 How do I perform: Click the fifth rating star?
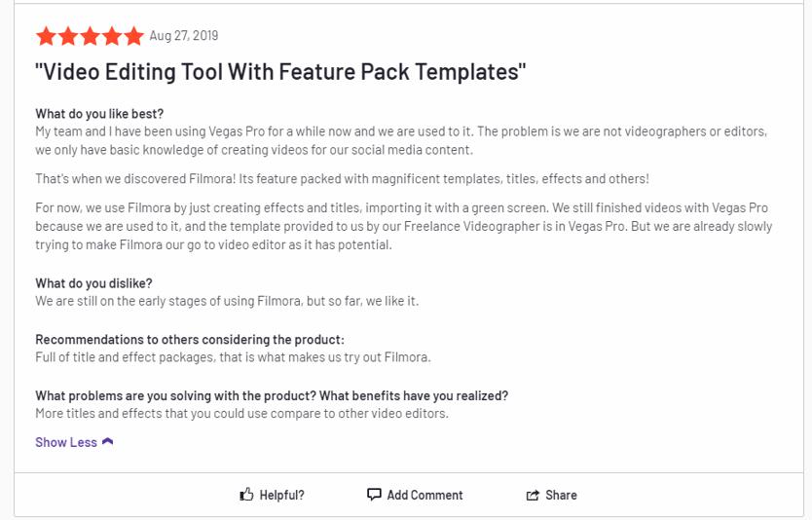[x=133, y=37]
